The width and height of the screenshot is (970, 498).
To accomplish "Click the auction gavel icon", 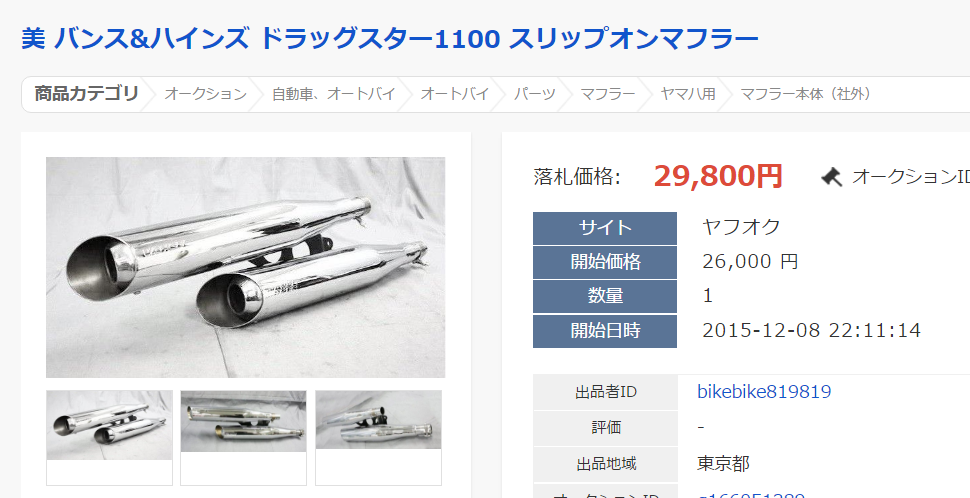I will pyautogui.click(x=832, y=178).
